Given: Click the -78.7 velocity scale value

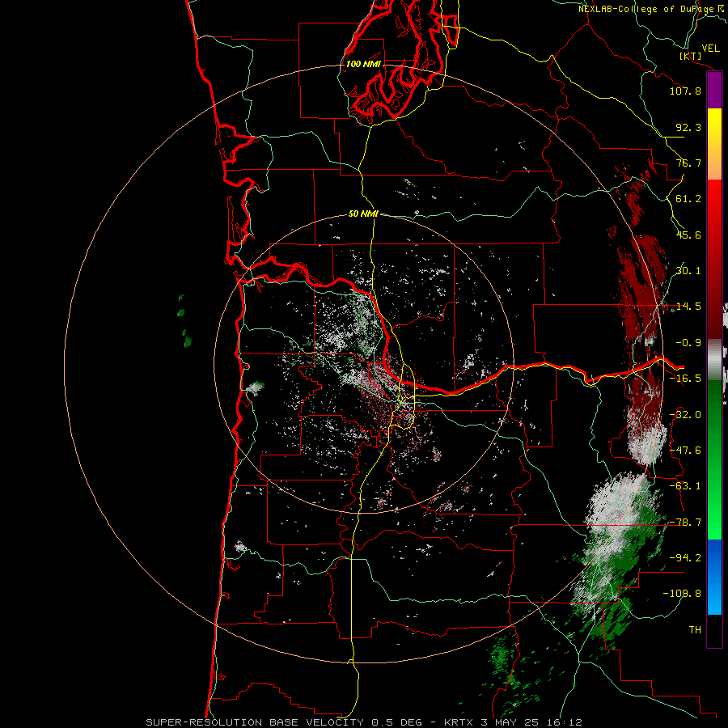Looking at the screenshot, I should [x=685, y=523].
